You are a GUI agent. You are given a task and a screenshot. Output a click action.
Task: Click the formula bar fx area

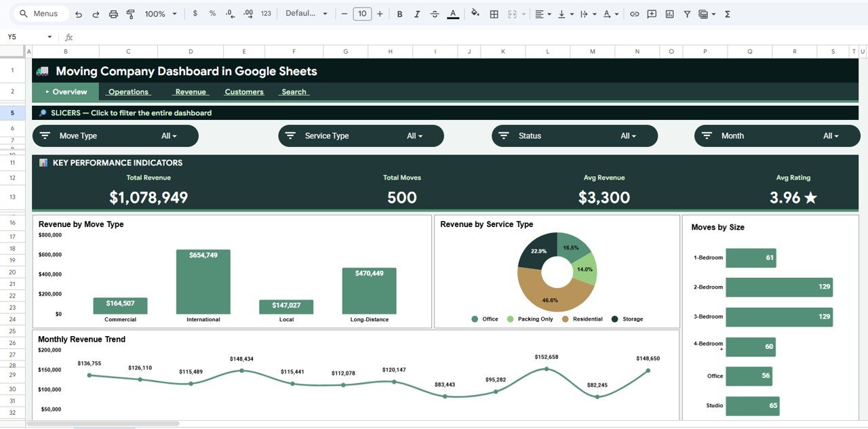coord(68,37)
